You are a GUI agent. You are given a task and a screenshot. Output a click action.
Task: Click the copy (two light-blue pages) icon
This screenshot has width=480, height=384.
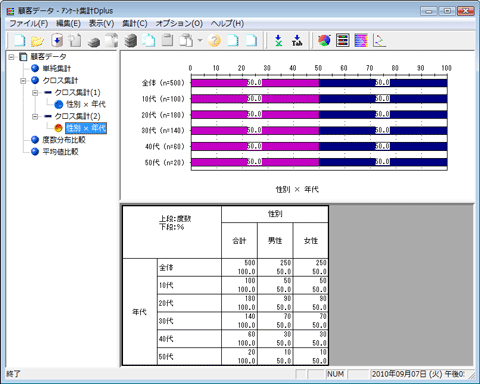[x=149, y=41]
